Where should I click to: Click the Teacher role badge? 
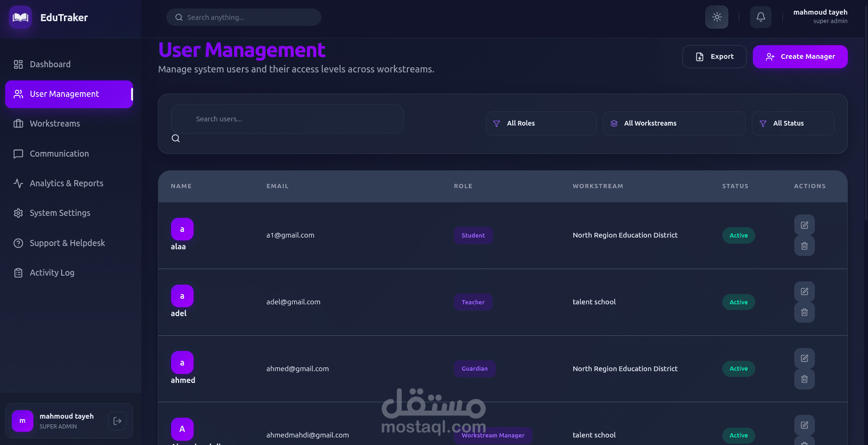point(473,302)
